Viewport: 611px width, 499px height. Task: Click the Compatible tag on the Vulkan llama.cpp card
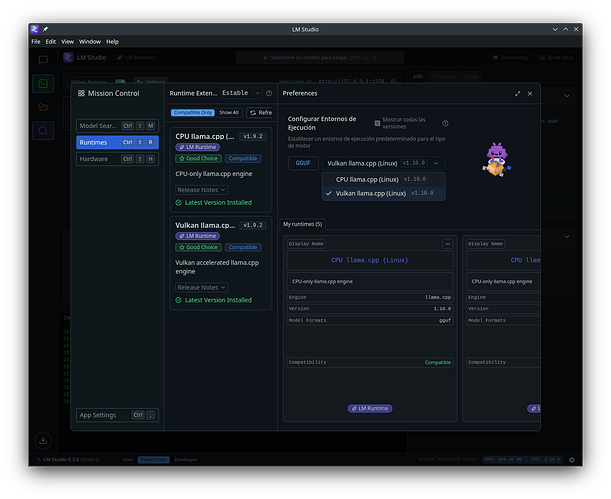coord(243,247)
